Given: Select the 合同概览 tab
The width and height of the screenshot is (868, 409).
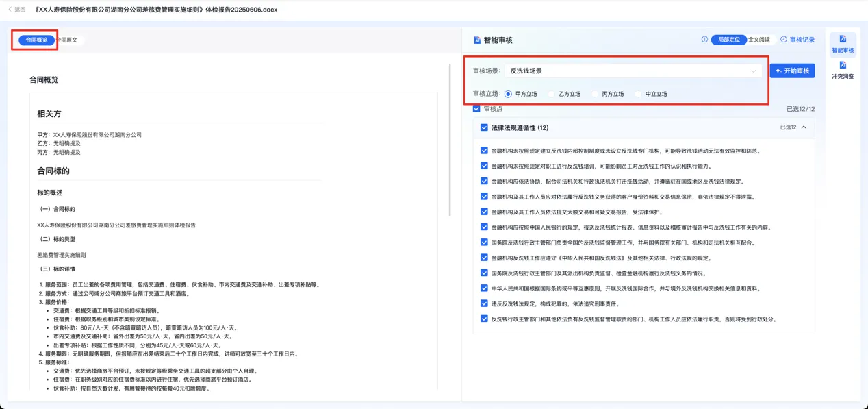Looking at the screenshot, I should [36, 40].
